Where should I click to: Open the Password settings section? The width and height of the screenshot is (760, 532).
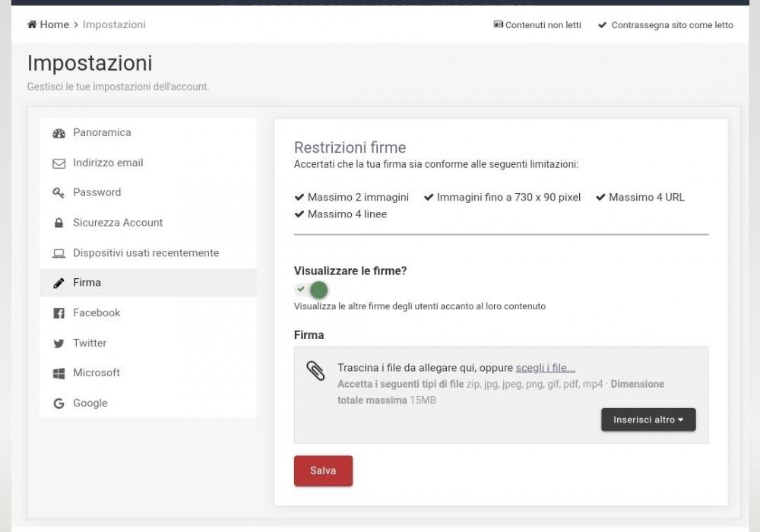click(97, 193)
